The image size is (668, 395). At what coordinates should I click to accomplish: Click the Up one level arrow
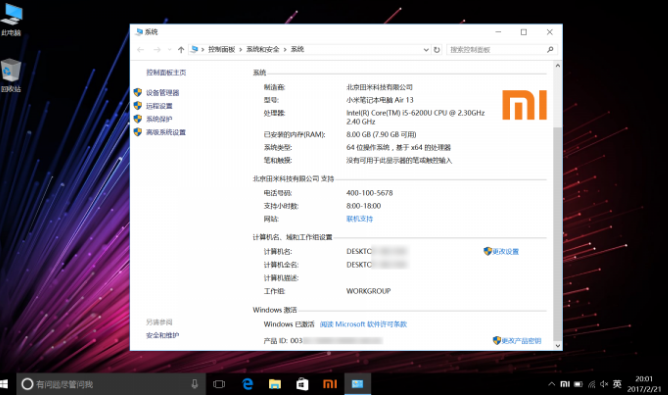pyautogui.click(x=181, y=50)
